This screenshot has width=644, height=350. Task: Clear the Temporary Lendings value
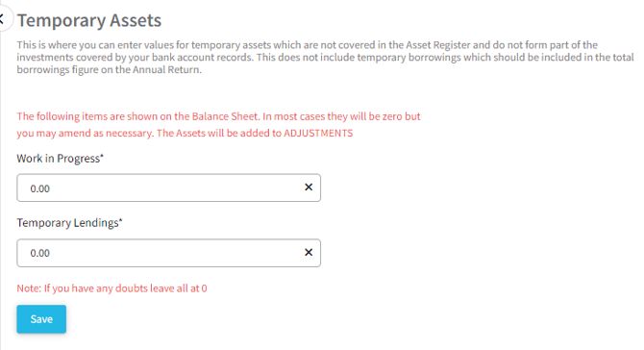309,252
